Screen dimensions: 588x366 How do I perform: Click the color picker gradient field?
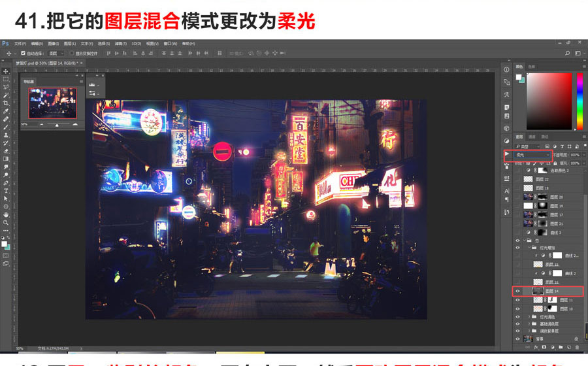pos(549,101)
